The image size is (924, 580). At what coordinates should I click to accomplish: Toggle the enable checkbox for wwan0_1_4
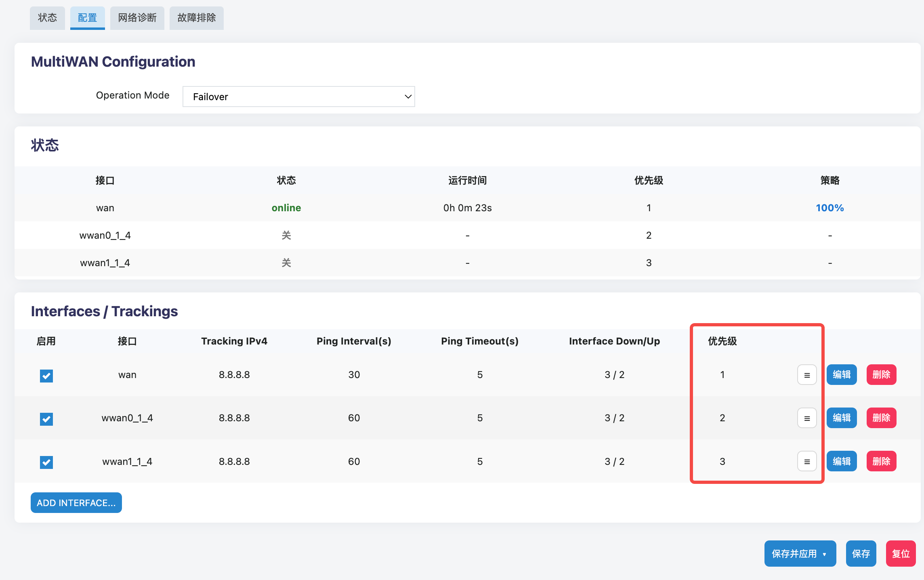[x=46, y=419]
